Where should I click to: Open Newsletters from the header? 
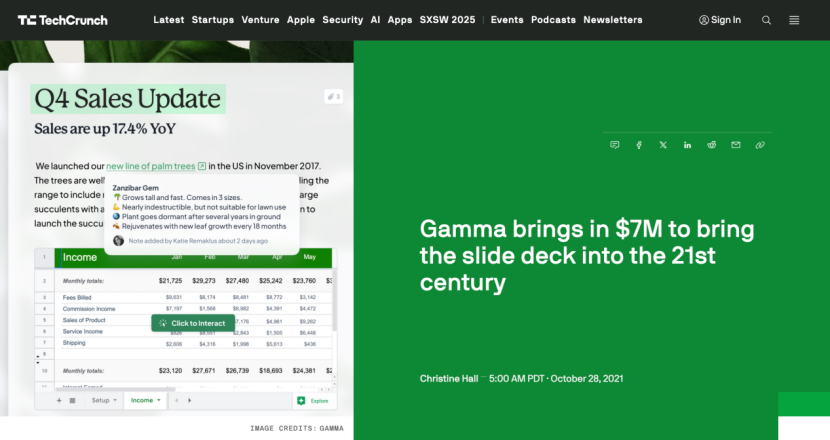click(613, 20)
